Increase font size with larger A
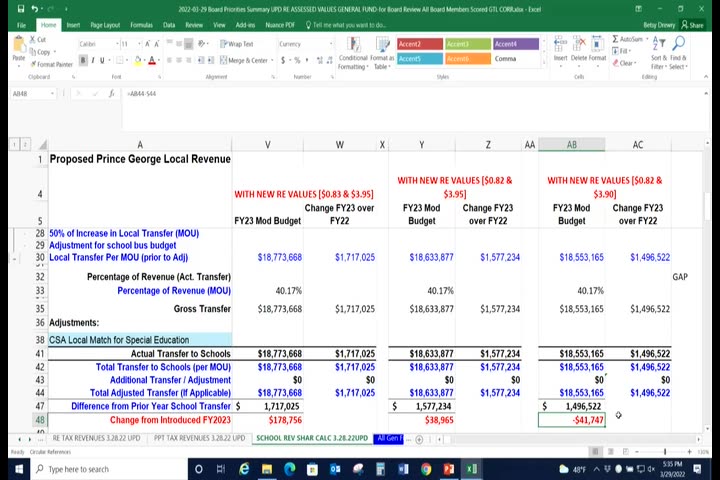The image size is (720, 480). pos(147,44)
